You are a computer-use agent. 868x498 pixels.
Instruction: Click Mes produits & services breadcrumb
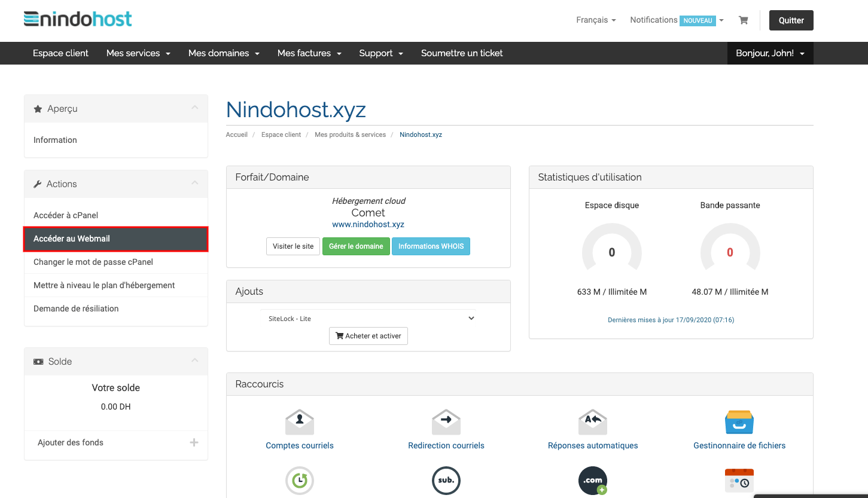pos(350,135)
